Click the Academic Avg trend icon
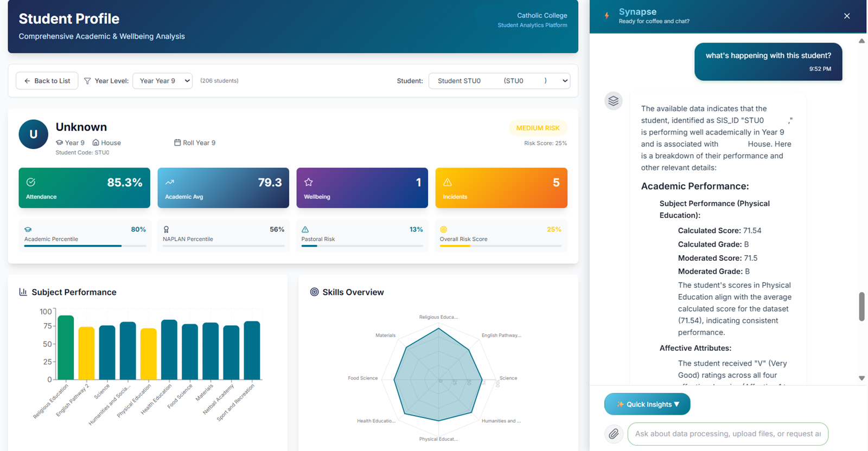 (x=170, y=182)
